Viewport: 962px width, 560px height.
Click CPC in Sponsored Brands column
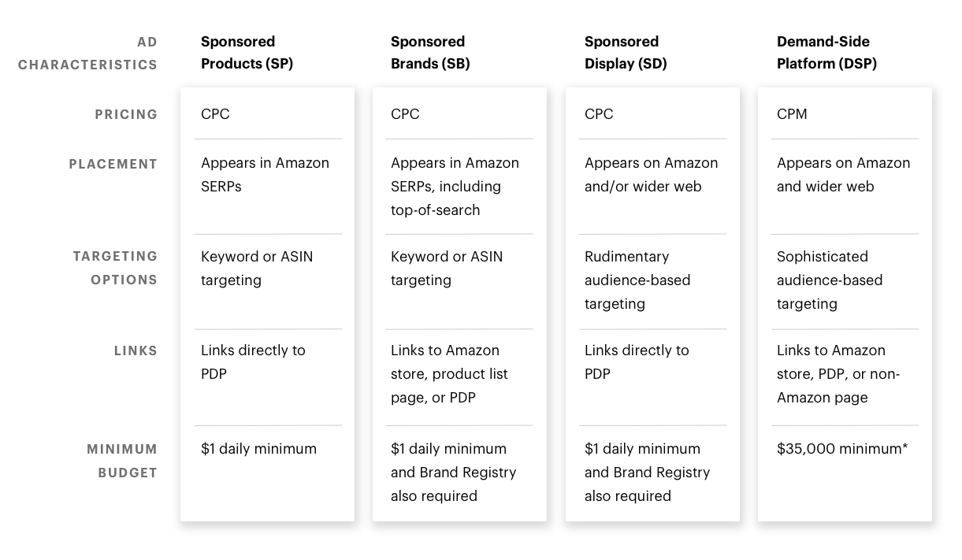405,114
